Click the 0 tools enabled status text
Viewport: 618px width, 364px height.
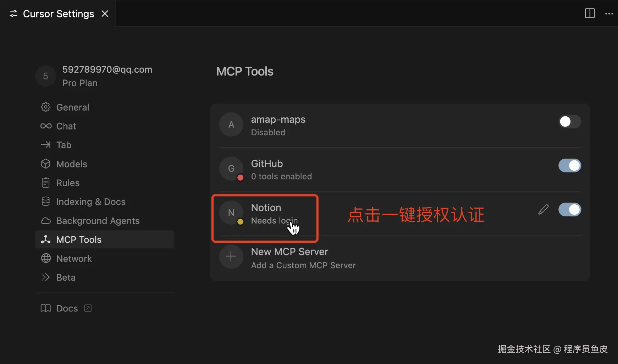click(281, 176)
